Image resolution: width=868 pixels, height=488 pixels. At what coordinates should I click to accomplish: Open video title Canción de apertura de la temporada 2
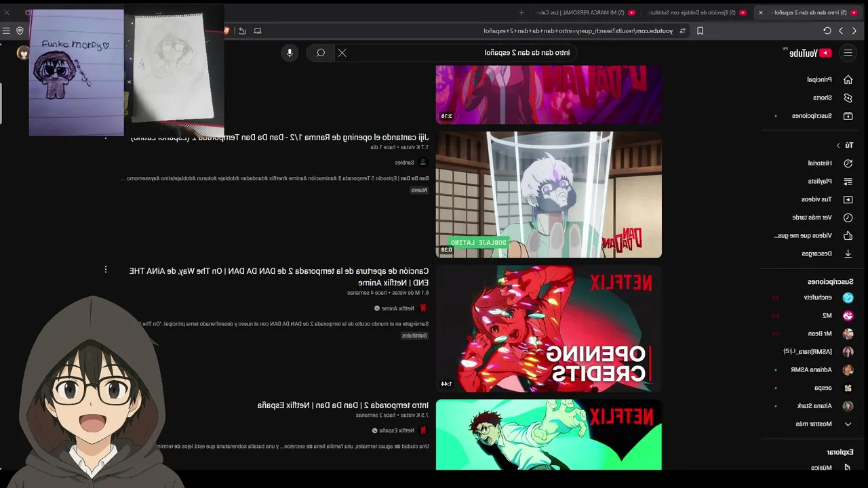coord(279,277)
